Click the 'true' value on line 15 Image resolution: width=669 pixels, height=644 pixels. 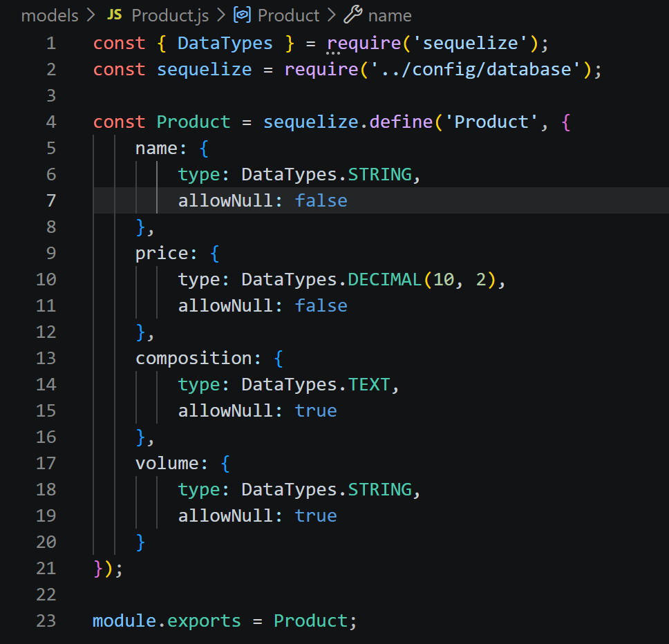[x=315, y=410]
